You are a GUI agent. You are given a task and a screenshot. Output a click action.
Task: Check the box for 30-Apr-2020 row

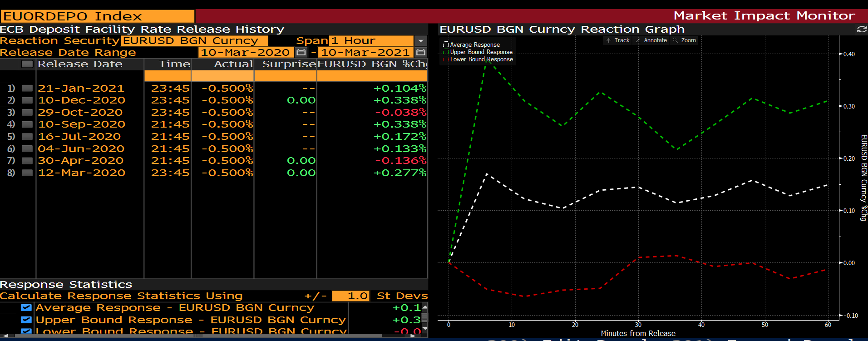tap(27, 160)
